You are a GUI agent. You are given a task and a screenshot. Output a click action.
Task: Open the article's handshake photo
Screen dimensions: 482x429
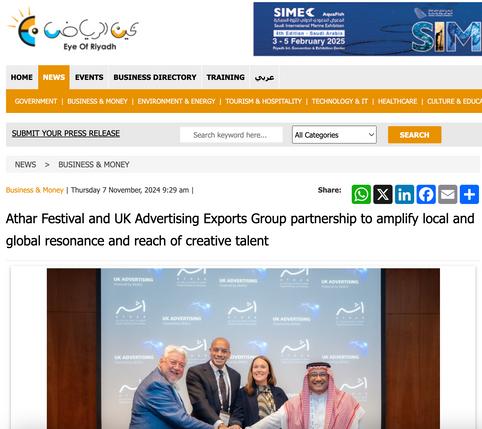(x=243, y=348)
